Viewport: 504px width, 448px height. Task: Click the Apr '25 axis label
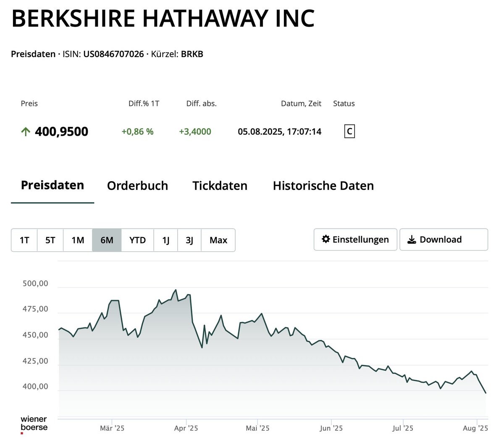click(x=186, y=428)
